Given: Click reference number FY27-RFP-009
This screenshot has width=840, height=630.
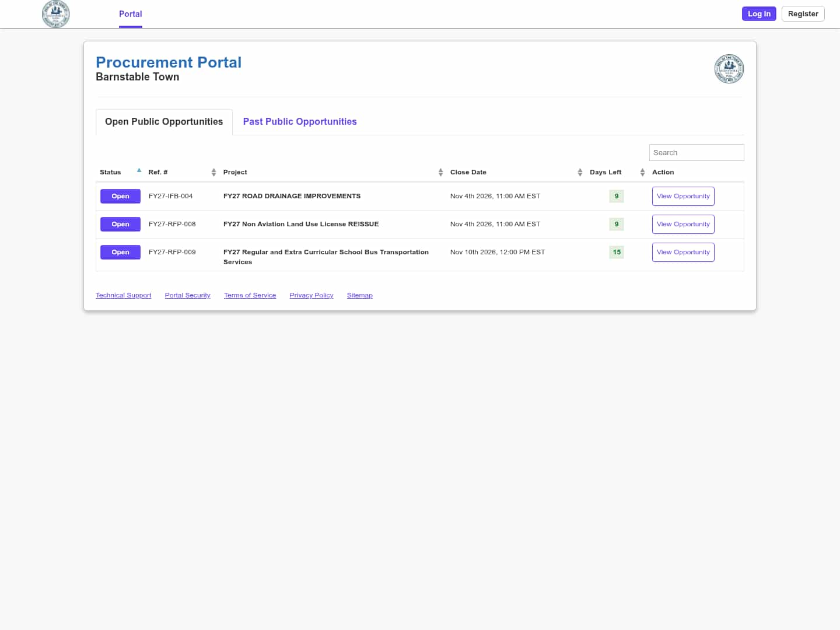Looking at the screenshot, I should pyautogui.click(x=172, y=253).
